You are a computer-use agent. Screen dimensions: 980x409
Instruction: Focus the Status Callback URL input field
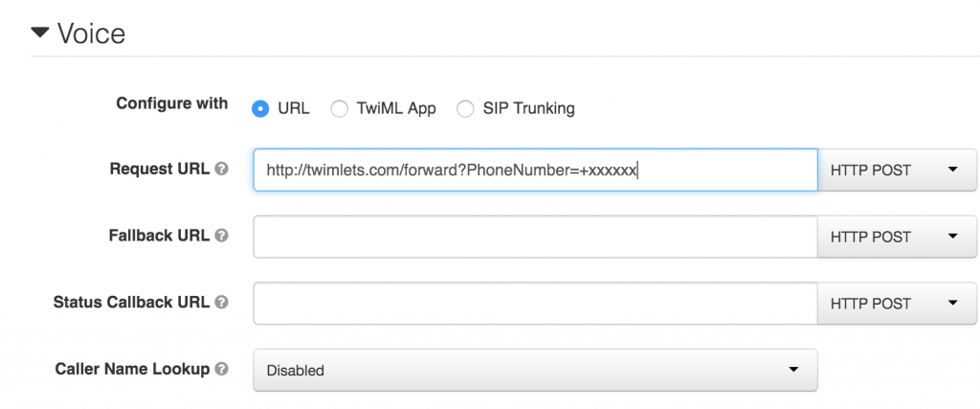pyautogui.click(x=535, y=304)
